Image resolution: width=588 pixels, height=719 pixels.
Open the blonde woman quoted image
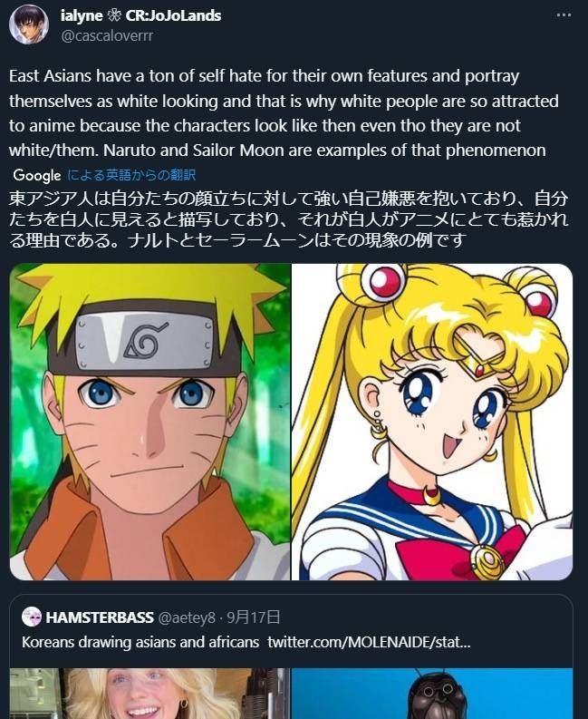(149, 694)
